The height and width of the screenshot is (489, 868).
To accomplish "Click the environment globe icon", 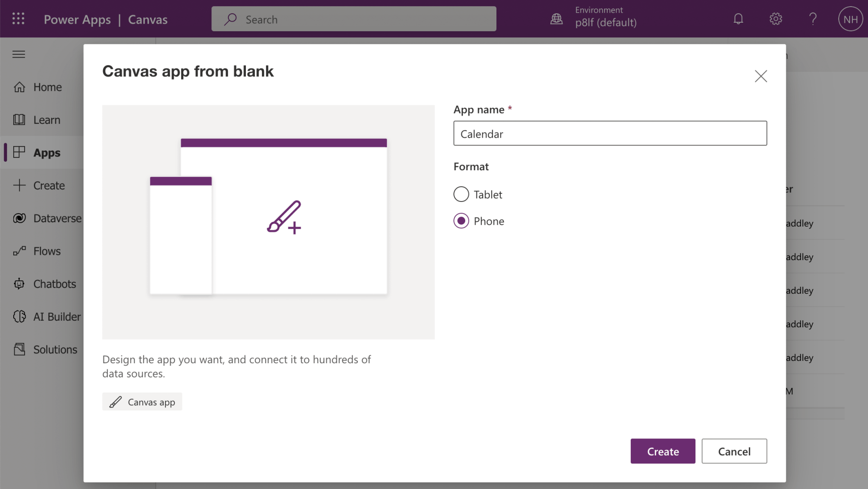I will point(556,19).
